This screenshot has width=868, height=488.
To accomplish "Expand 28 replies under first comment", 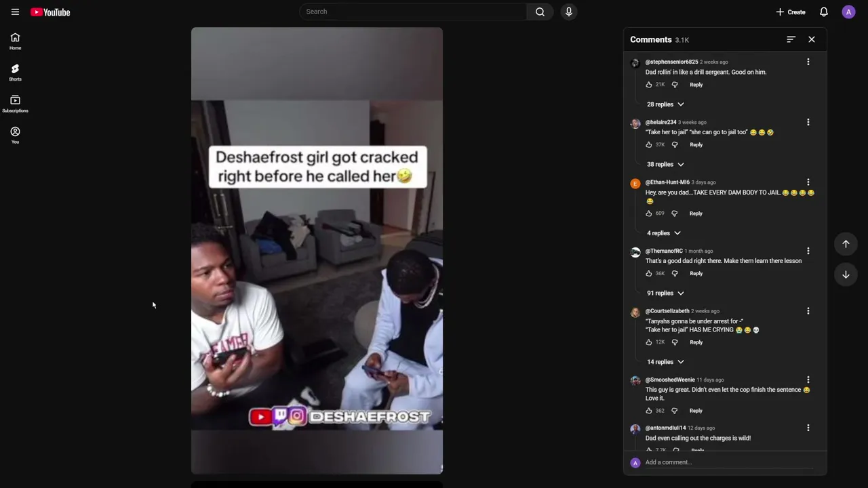I will (665, 104).
